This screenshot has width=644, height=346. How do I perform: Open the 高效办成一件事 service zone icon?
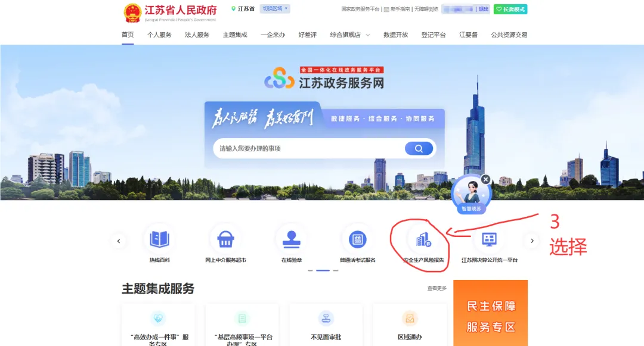(158, 318)
